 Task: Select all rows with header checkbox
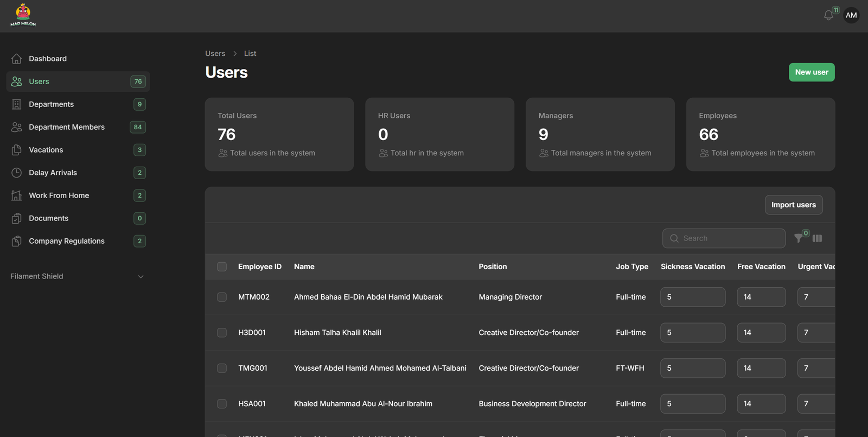[222, 267]
